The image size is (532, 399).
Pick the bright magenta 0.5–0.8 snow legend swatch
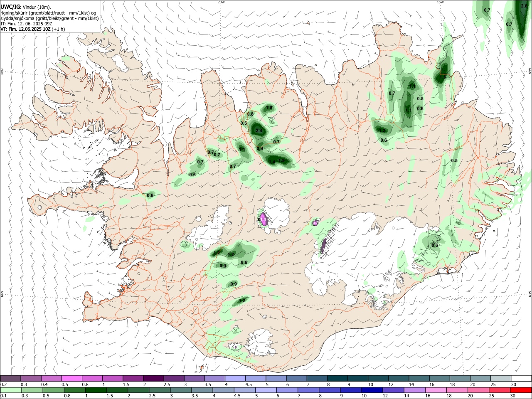71,378
